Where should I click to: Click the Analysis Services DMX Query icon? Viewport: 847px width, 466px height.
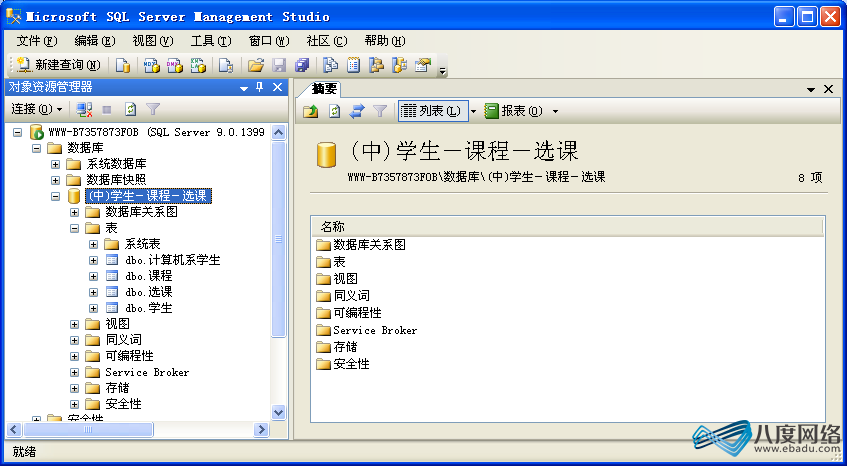point(175,66)
